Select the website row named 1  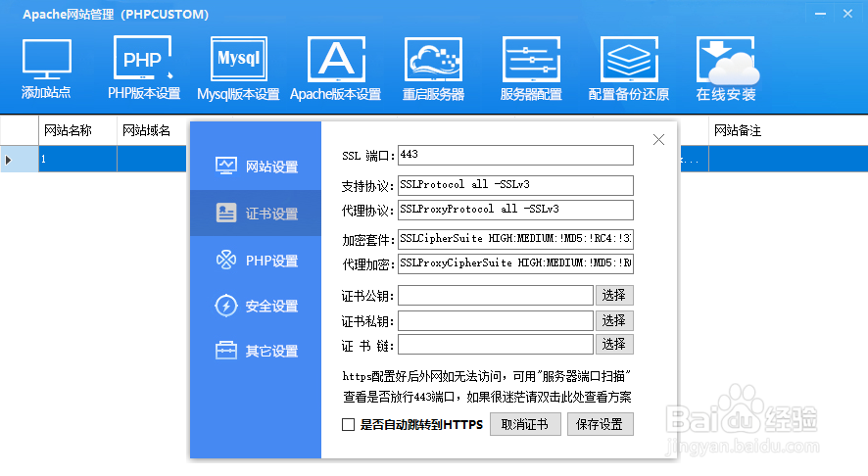point(77,159)
